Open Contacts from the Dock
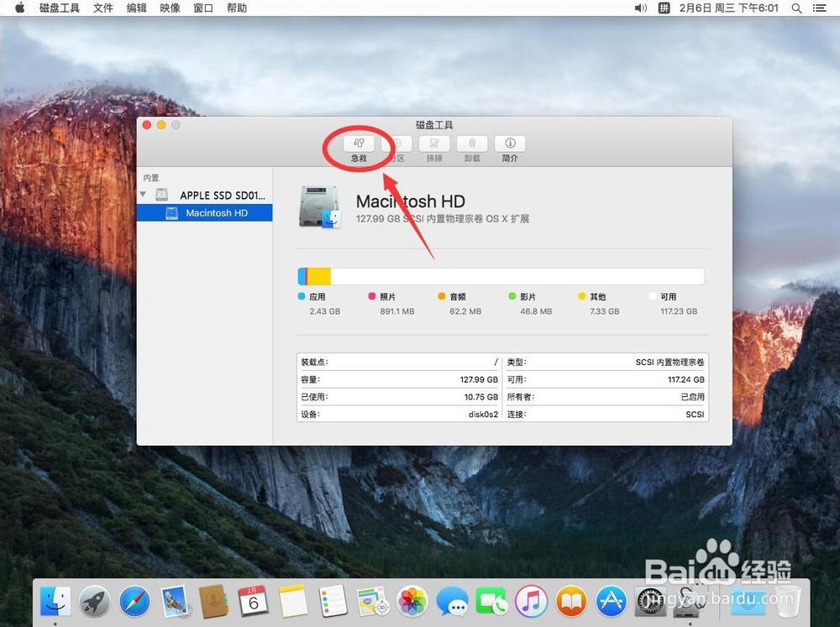The width and height of the screenshot is (840, 627). 213,601
